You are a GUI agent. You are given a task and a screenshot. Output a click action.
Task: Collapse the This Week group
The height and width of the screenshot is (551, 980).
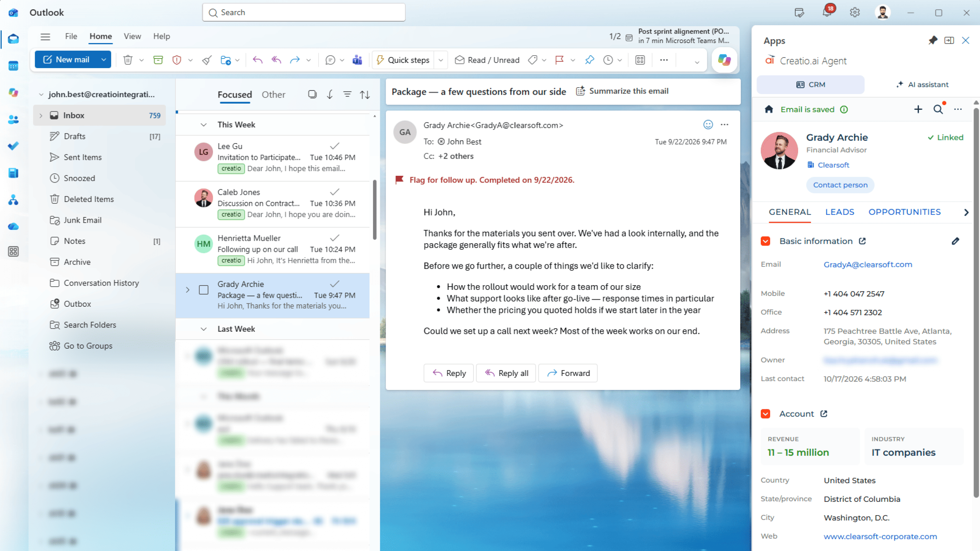[x=203, y=124]
